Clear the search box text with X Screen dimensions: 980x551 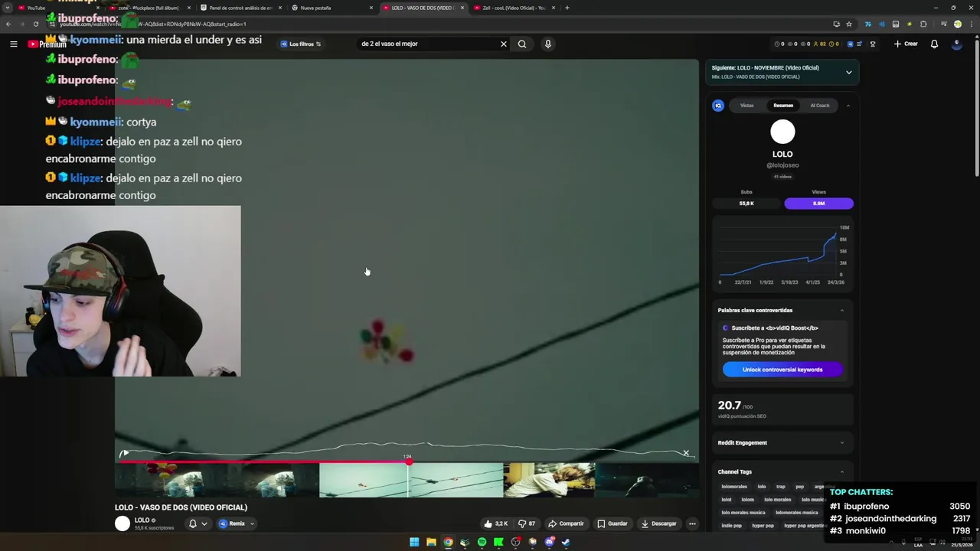click(x=503, y=44)
